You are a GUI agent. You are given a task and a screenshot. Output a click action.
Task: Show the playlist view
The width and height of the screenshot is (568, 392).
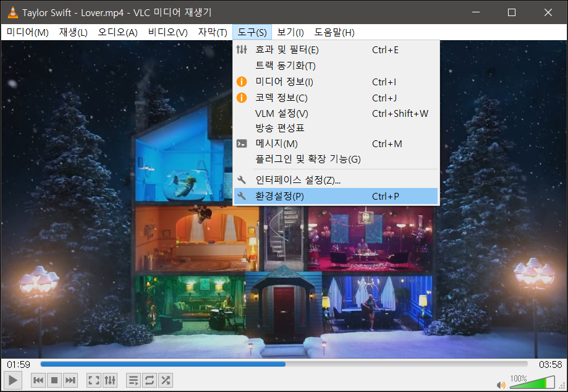[x=134, y=380]
